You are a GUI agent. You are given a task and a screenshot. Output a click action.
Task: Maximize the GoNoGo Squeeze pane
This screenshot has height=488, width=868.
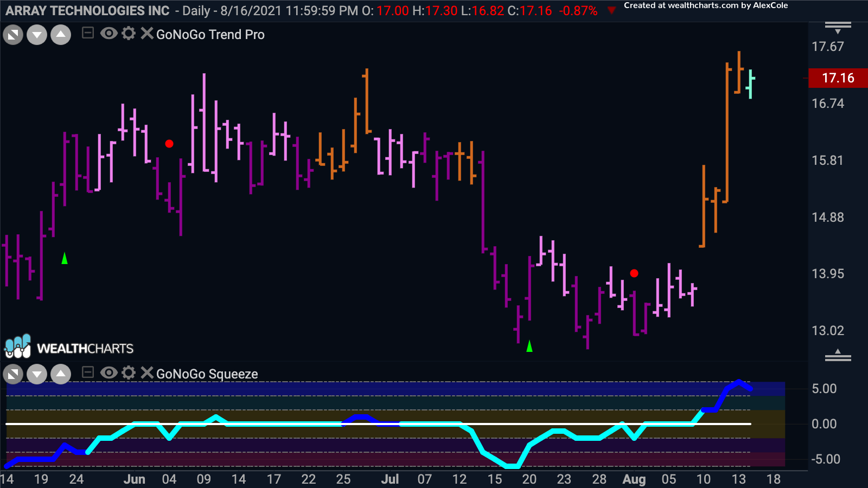[13, 374]
